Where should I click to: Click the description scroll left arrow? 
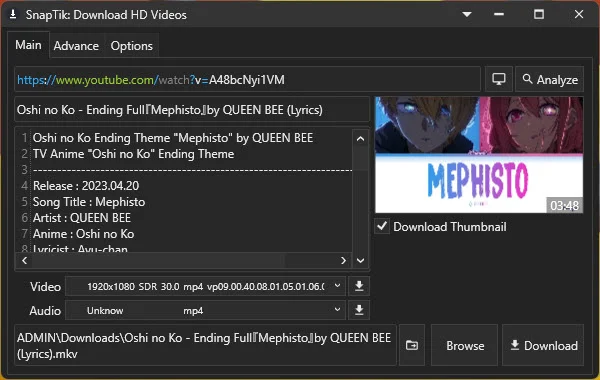(x=24, y=261)
